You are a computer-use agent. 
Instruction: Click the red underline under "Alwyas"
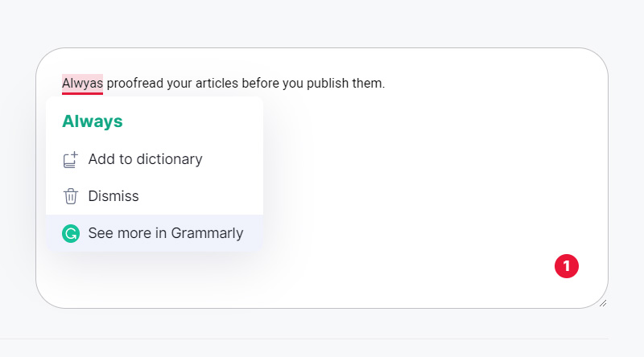[82, 93]
